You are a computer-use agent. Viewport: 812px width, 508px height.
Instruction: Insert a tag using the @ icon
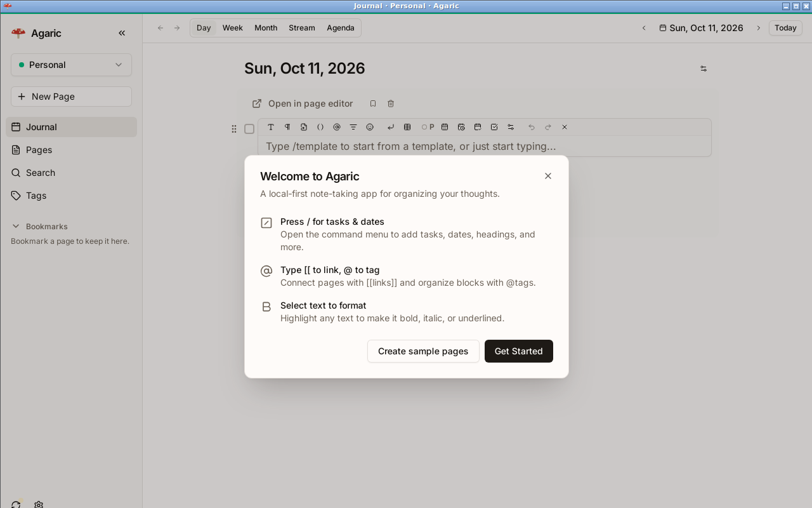(337, 127)
